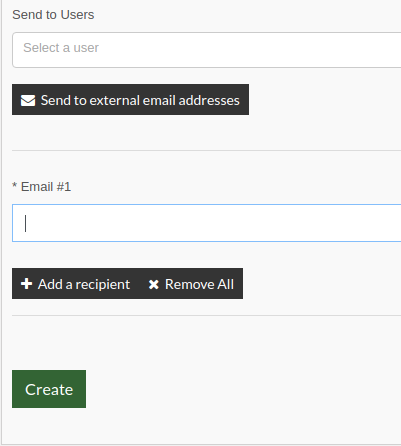The image size is (401, 446).
Task: Click the blinking text cursor in Email #1
Action: (26, 223)
